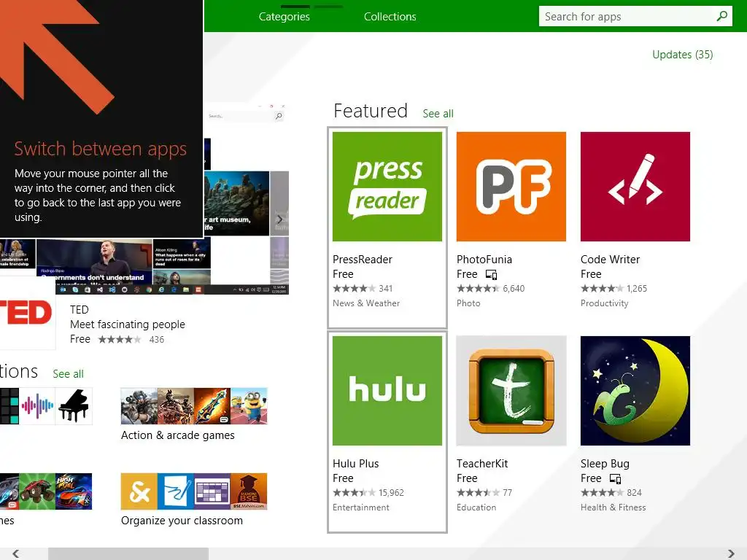Click the Education category label
Image resolution: width=747 pixels, height=560 pixels.
(476, 507)
